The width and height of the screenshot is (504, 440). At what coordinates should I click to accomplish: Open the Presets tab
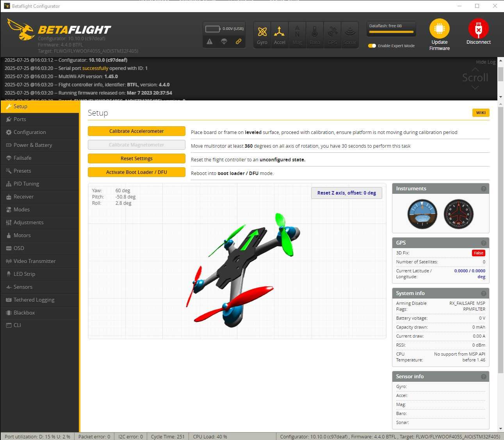click(40, 171)
